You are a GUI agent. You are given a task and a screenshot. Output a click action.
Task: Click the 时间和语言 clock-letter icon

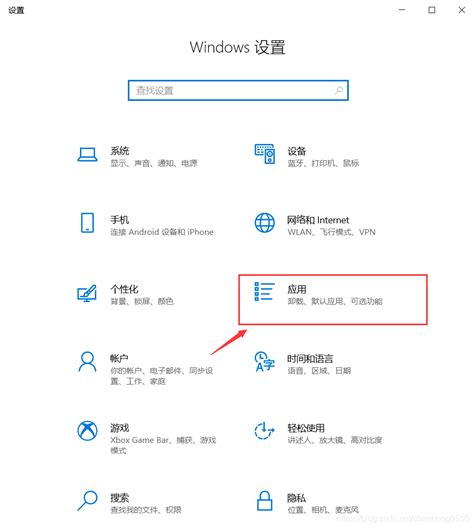click(x=265, y=362)
